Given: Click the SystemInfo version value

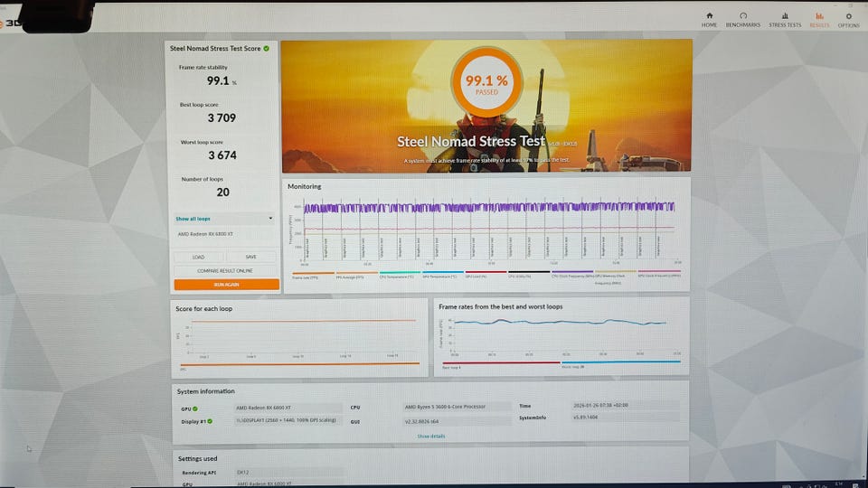Looking at the screenshot, I should click(x=625, y=418).
